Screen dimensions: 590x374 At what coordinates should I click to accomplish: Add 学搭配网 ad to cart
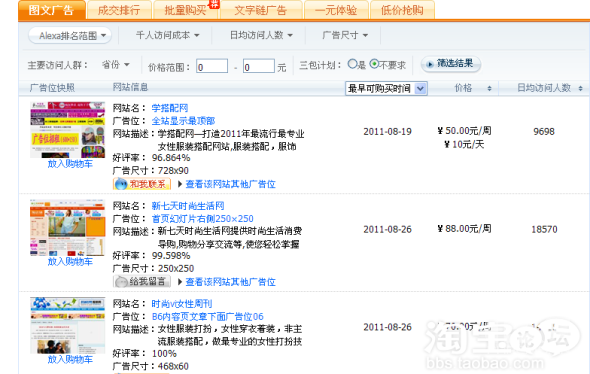(70, 164)
